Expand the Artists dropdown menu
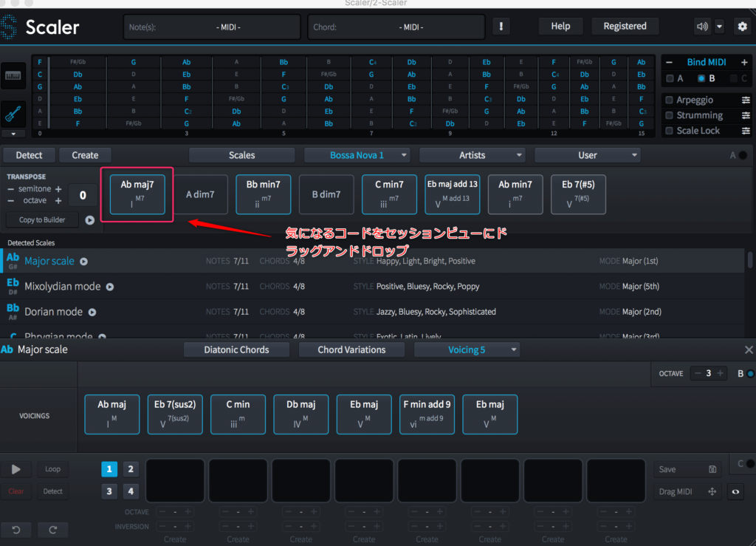The width and height of the screenshot is (756, 546). tap(472, 155)
